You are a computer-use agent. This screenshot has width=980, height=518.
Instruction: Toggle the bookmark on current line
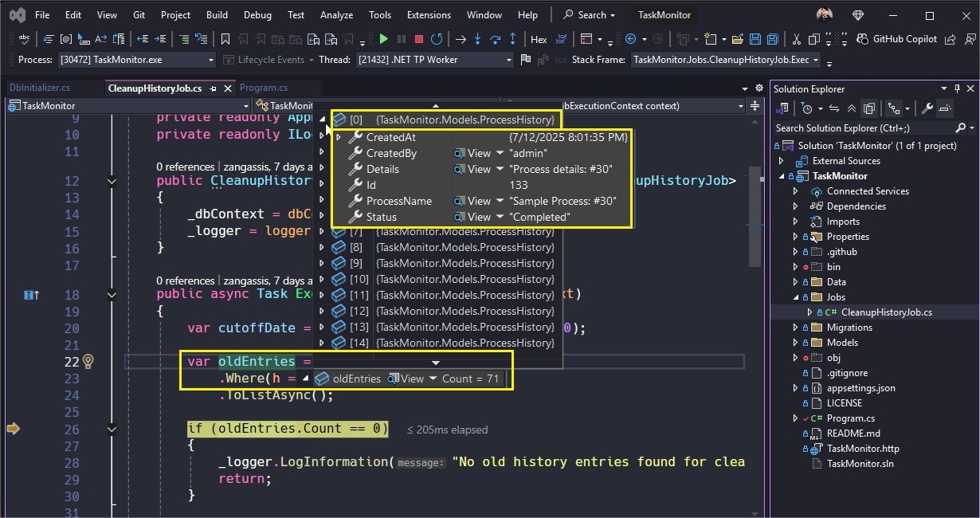225,39
